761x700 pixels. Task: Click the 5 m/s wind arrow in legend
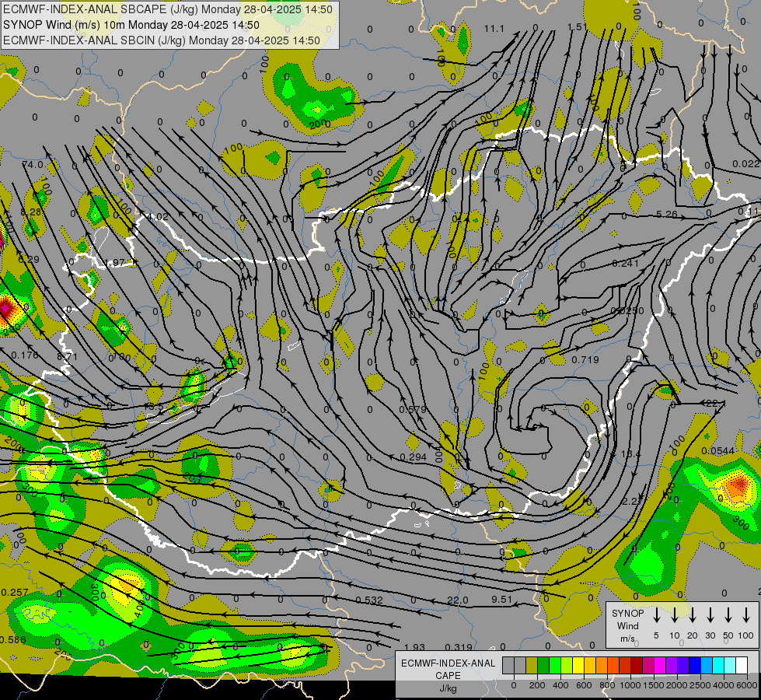(x=657, y=615)
